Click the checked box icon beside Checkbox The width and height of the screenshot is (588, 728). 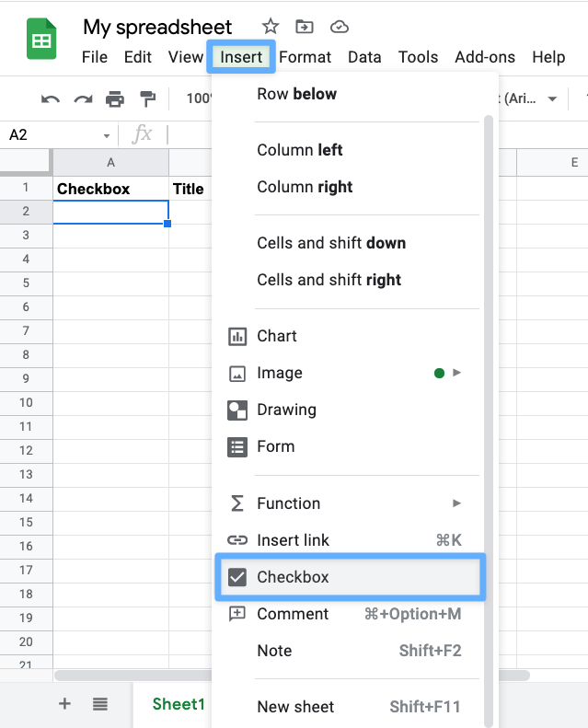click(x=237, y=577)
